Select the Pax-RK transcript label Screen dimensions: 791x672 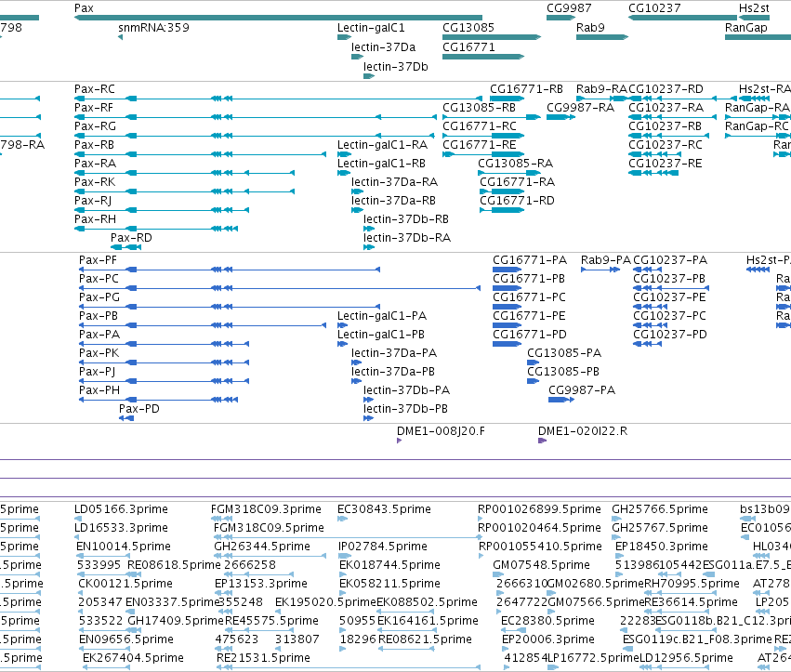coord(95,182)
